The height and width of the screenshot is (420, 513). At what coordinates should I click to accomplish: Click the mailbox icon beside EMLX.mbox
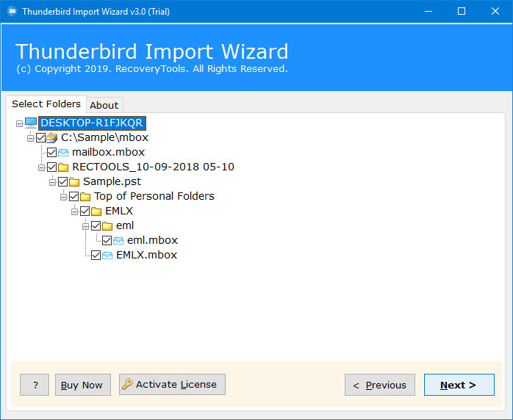pyautogui.click(x=107, y=256)
